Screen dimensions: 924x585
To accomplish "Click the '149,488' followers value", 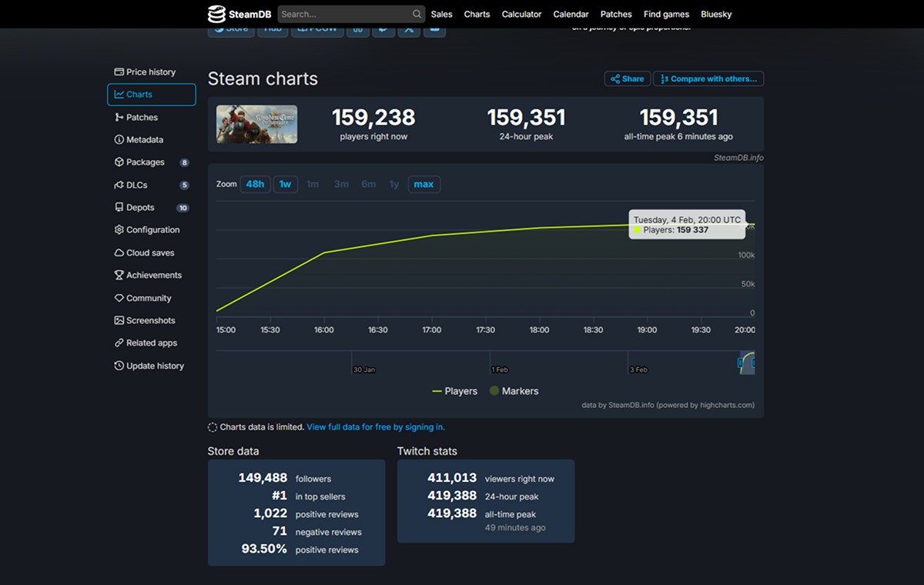I will point(263,478).
